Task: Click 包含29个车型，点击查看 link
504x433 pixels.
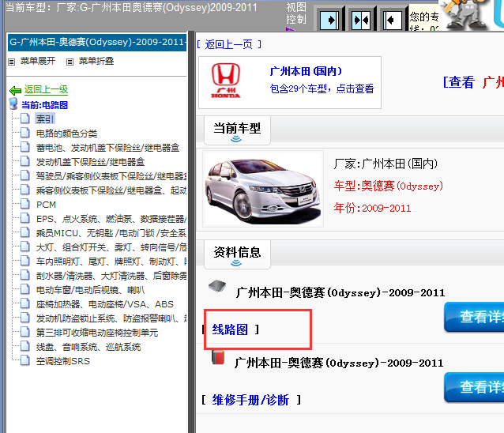Action: 322,88
